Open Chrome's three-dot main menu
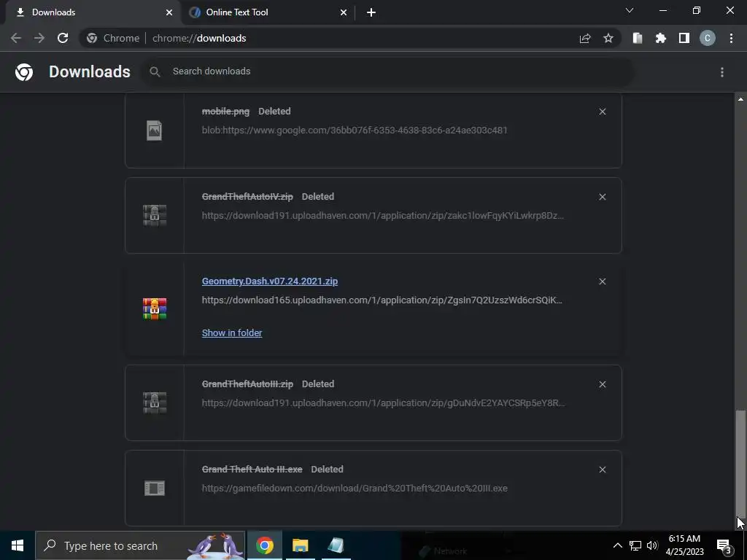The image size is (747, 560). pyautogui.click(x=731, y=38)
